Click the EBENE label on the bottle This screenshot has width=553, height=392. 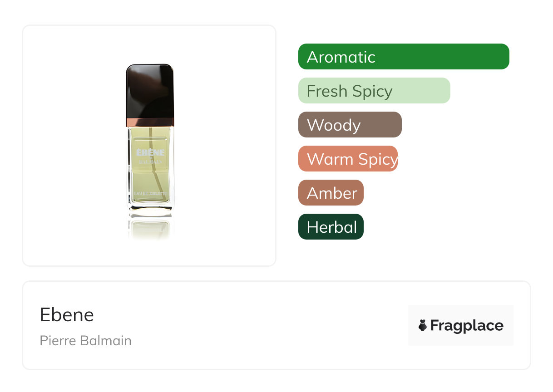(150, 152)
